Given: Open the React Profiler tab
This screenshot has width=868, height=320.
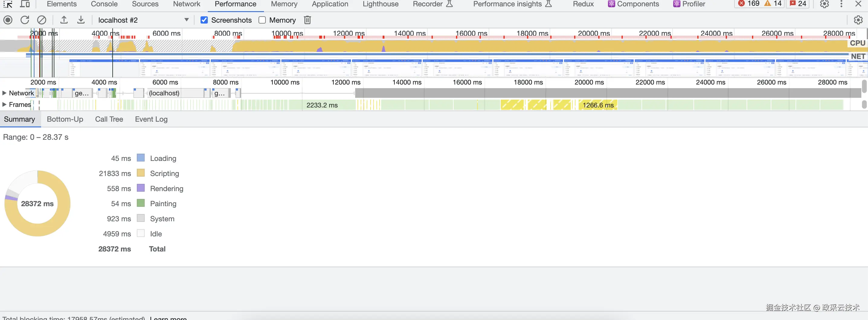Looking at the screenshot, I should pyautogui.click(x=689, y=4).
